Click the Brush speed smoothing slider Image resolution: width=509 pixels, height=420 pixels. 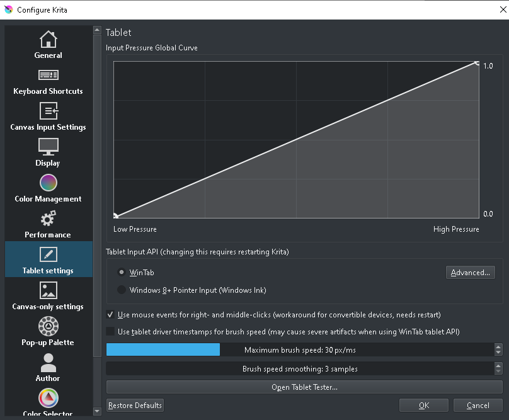[300, 368]
